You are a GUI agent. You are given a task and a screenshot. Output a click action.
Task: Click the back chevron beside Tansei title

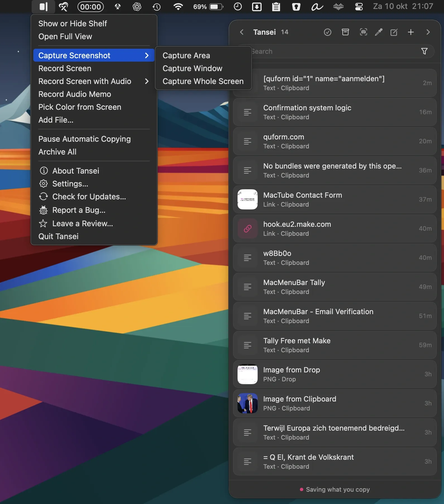(242, 32)
